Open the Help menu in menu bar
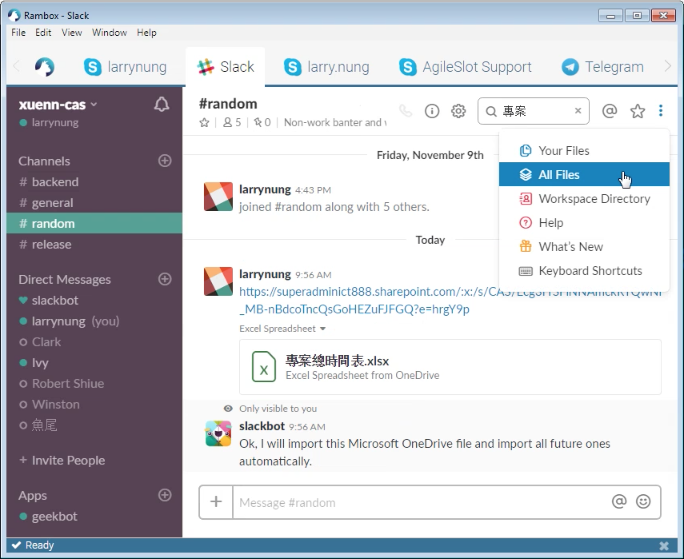 click(147, 33)
